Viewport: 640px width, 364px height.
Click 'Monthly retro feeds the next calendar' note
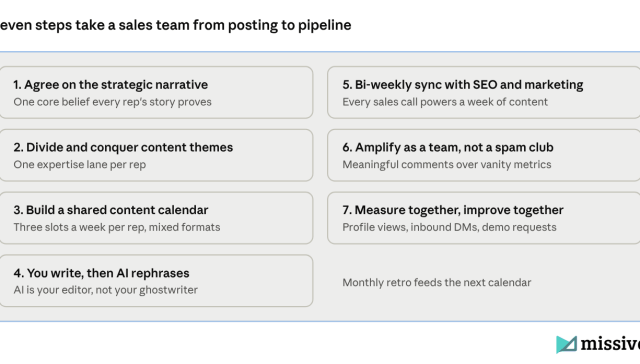coord(437,282)
